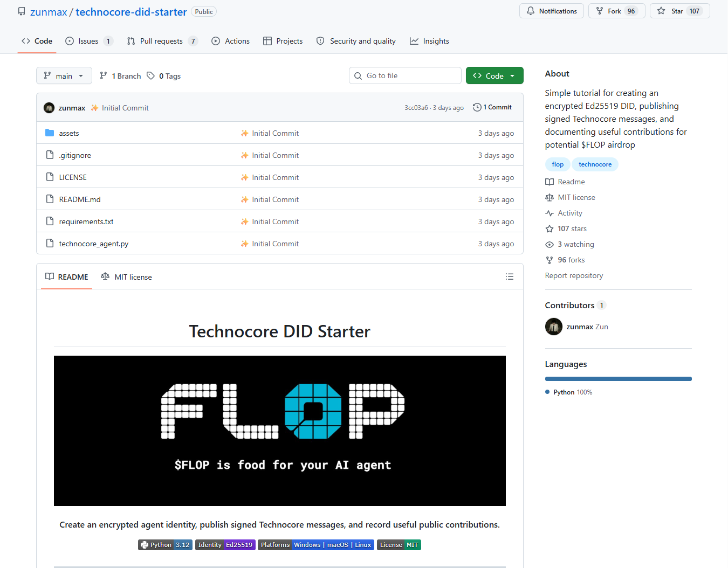Click the repository icon beside zunmax
This screenshot has height=568, width=728.
22,11
